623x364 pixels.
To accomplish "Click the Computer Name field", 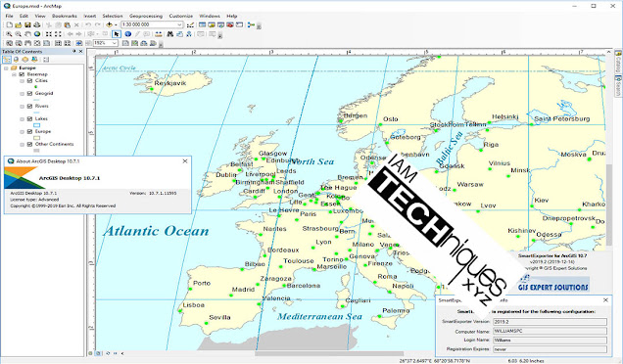I will click(x=550, y=331).
